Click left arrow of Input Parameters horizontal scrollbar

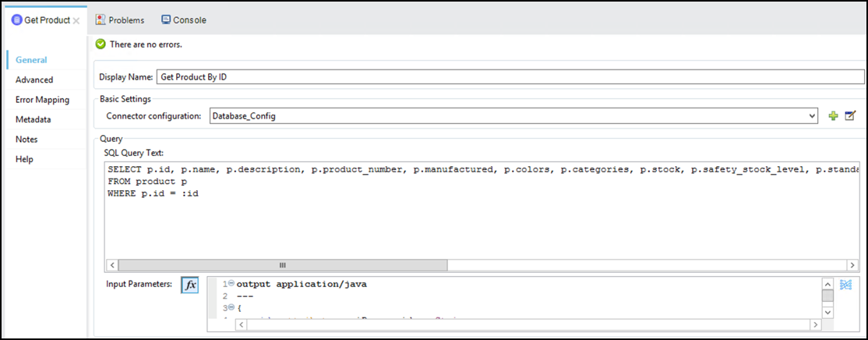242,325
